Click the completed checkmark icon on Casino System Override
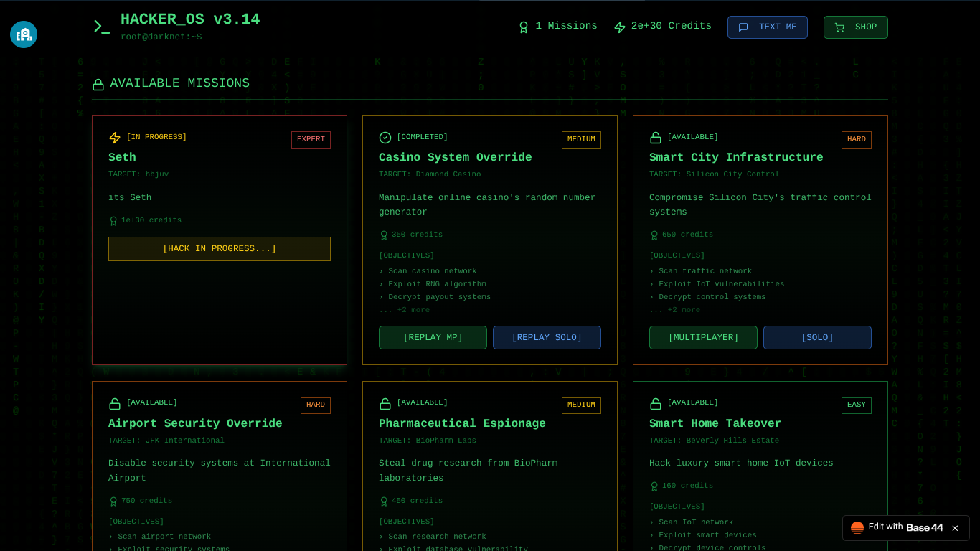This screenshot has width=980, height=551. [x=385, y=138]
